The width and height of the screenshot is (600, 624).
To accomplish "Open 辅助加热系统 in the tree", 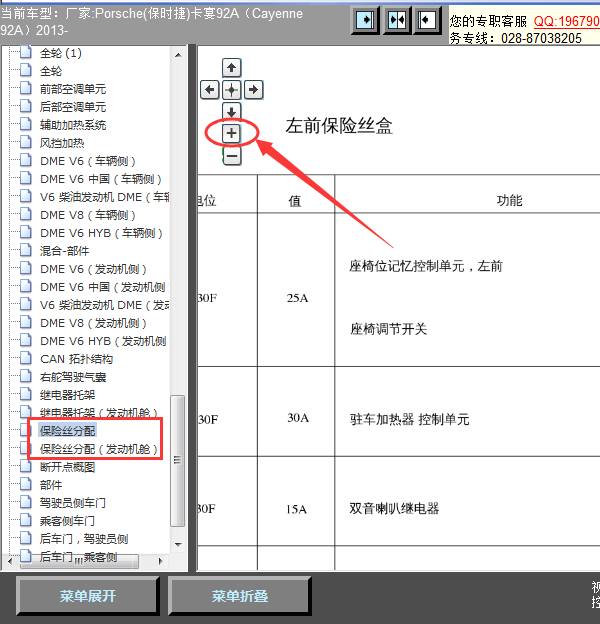I will (x=73, y=125).
